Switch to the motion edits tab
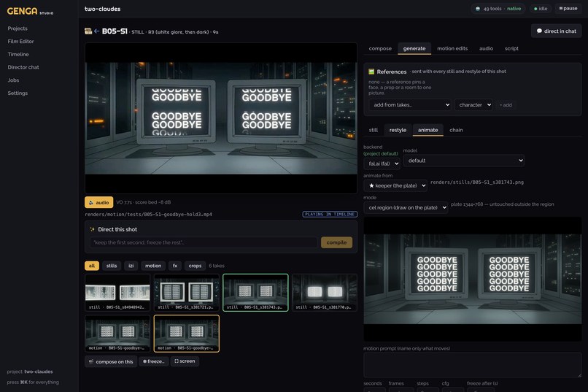The image size is (588, 392). point(452,48)
